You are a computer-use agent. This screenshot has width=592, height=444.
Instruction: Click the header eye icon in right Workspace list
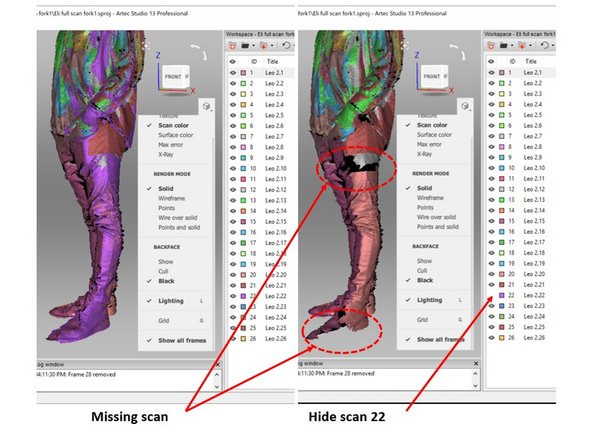click(x=491, y=61)
